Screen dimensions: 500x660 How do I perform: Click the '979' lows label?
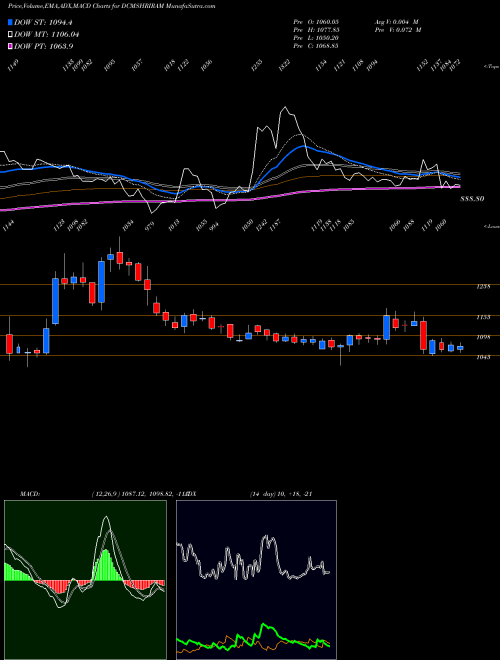[149, 226]
